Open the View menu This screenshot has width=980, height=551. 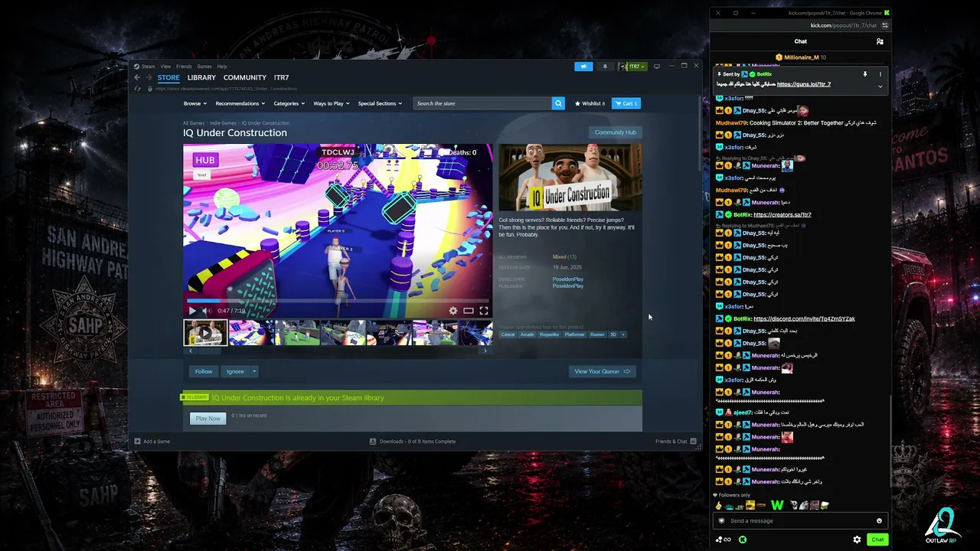click(x=165, y=67)
